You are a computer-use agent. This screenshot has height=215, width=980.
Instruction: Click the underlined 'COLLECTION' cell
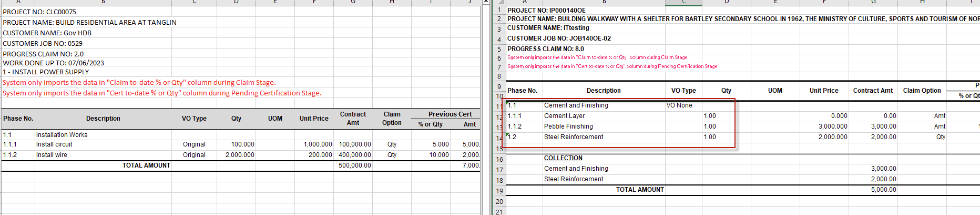[563, 158]
